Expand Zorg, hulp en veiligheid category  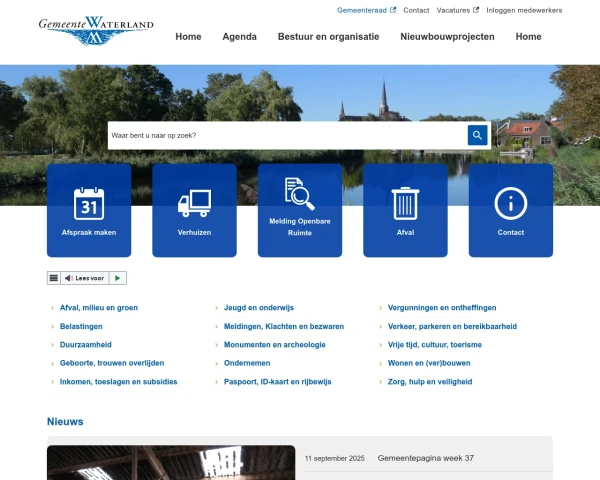(430, 382)
